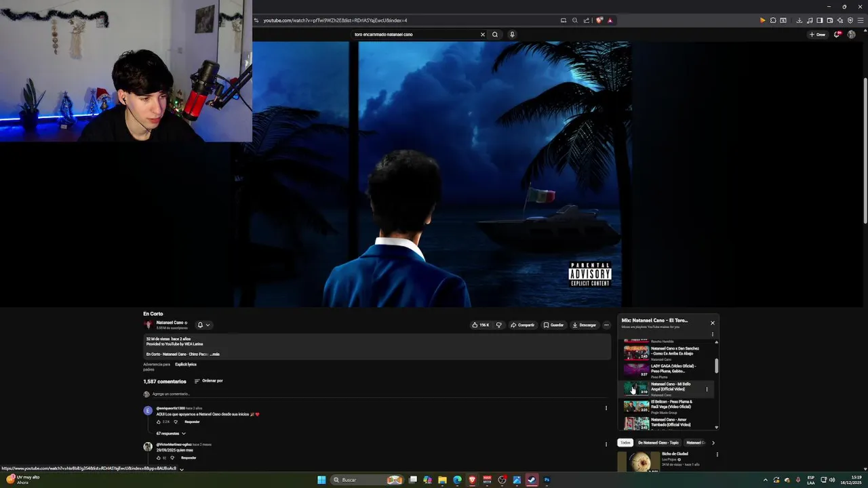Open the Natanael Cano channel name link

(170, 323)
